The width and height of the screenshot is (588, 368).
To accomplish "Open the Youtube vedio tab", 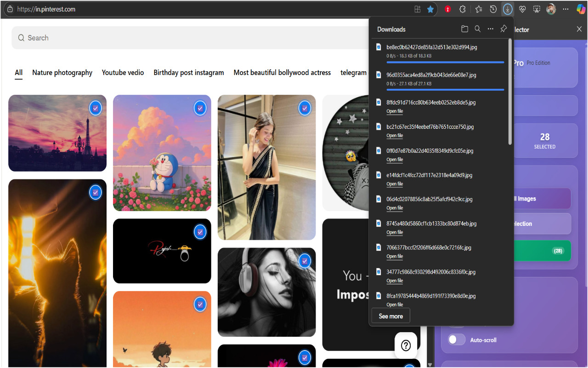I will (123, 73).
